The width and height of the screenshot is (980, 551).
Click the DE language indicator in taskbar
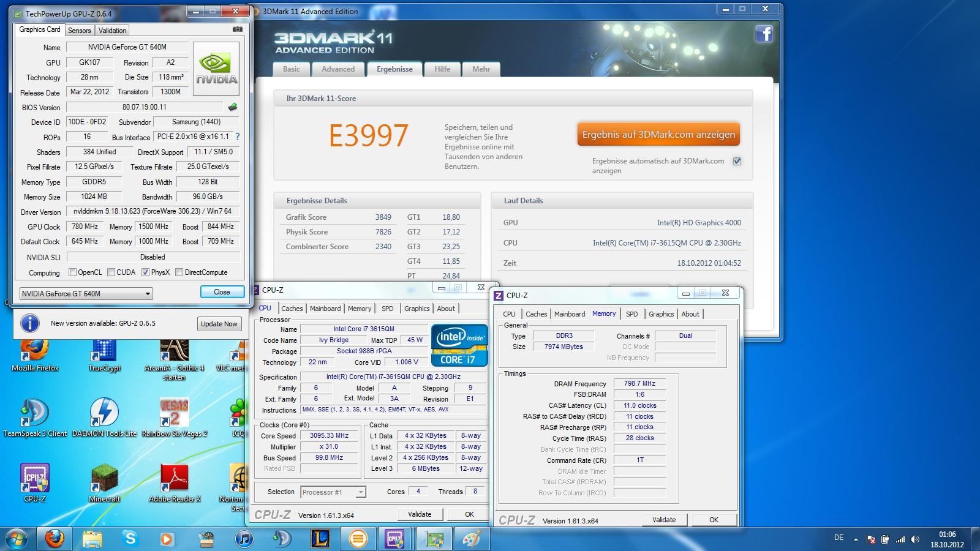click(x=839, y=538)
